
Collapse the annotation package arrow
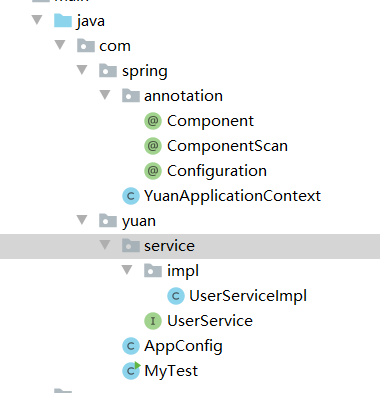coord(105,95)
